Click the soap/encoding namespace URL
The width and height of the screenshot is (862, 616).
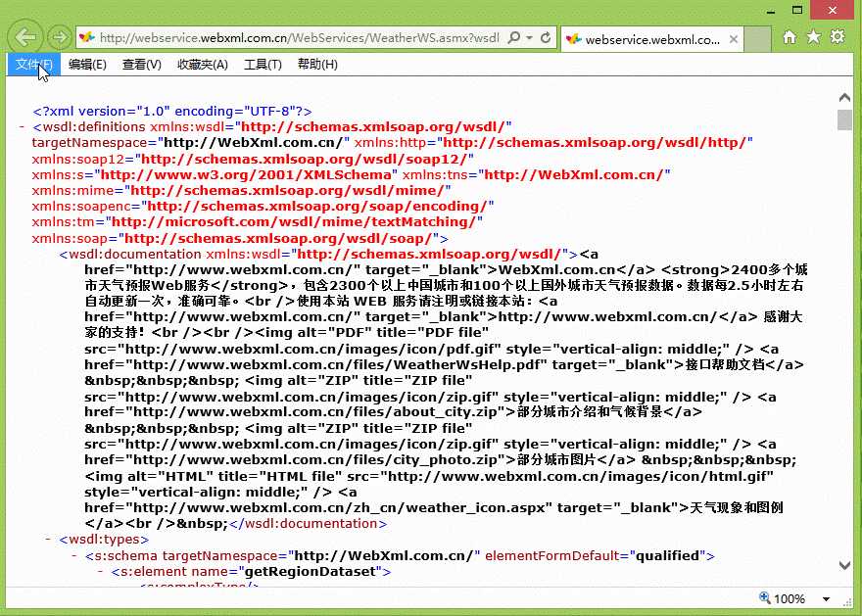pos(317,206)
